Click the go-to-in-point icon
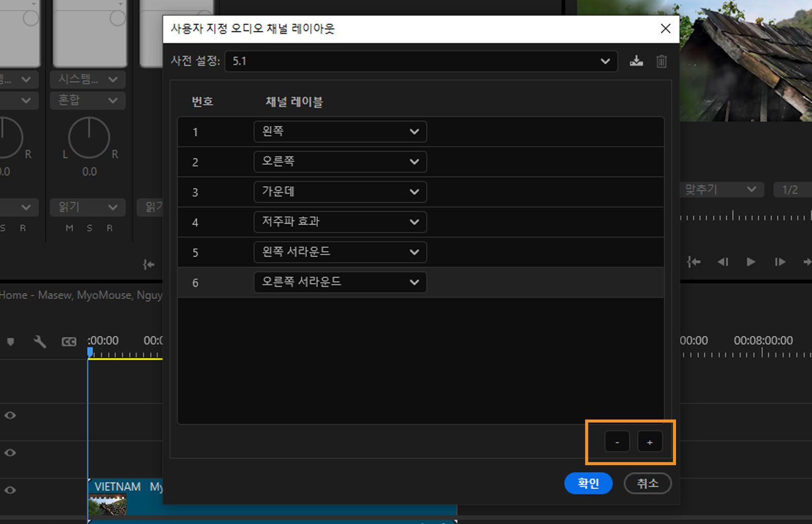 point(693,262)
